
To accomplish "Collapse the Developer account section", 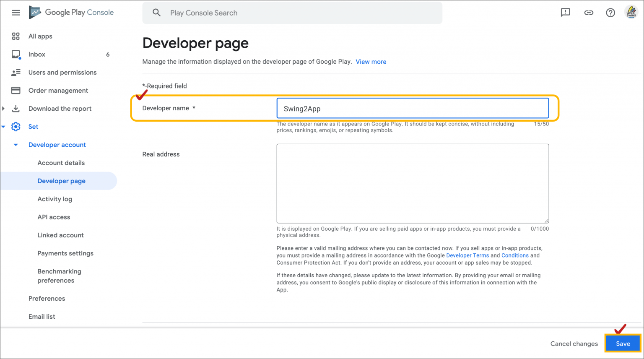I will (x=16, y=145).
